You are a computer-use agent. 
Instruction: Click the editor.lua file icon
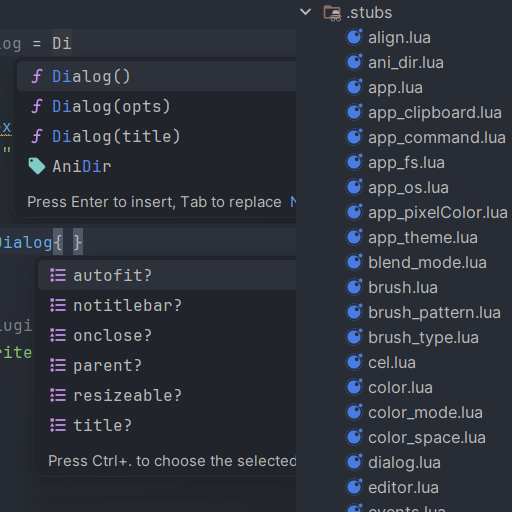coord(354,487)
